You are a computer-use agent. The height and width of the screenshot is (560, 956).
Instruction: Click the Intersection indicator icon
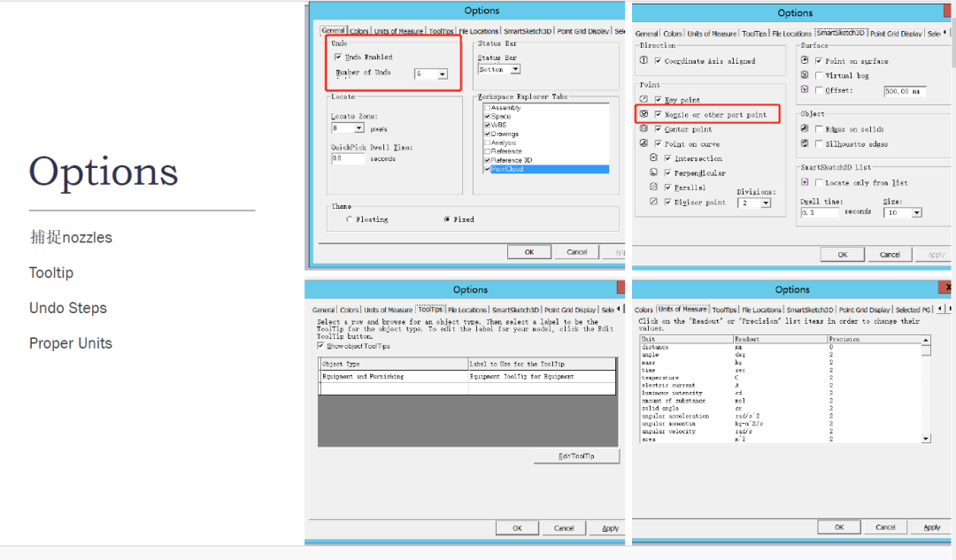coord(653,157)
